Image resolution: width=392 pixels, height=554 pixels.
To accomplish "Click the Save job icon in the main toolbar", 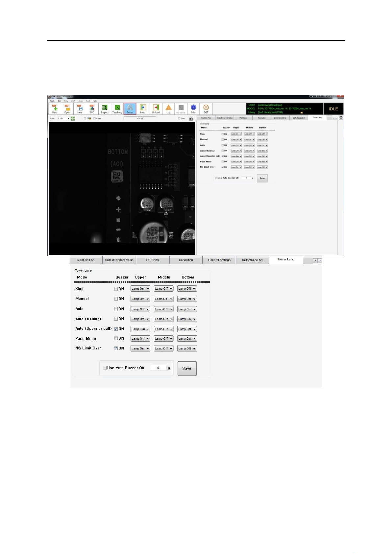I will pos(80,108).
